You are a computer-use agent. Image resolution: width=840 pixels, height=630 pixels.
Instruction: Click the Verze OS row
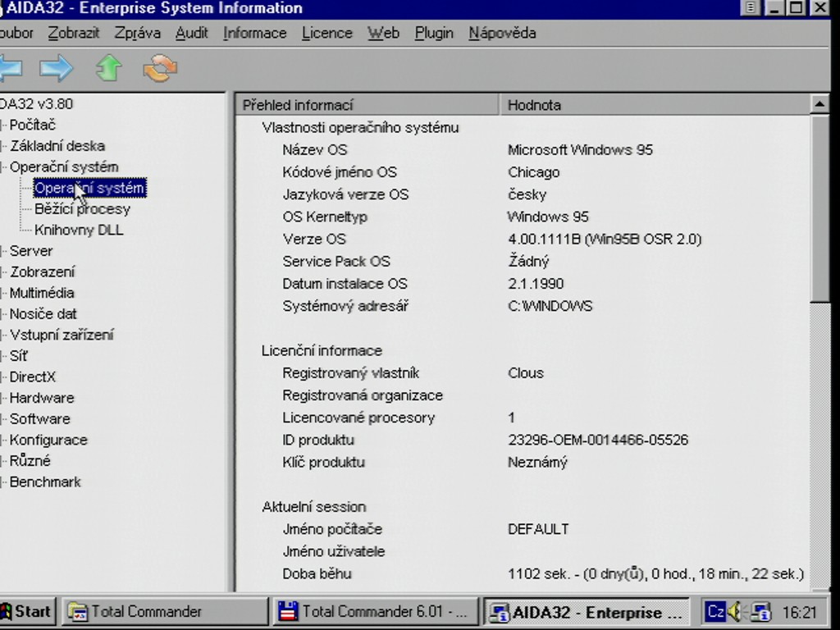[523, 240]
